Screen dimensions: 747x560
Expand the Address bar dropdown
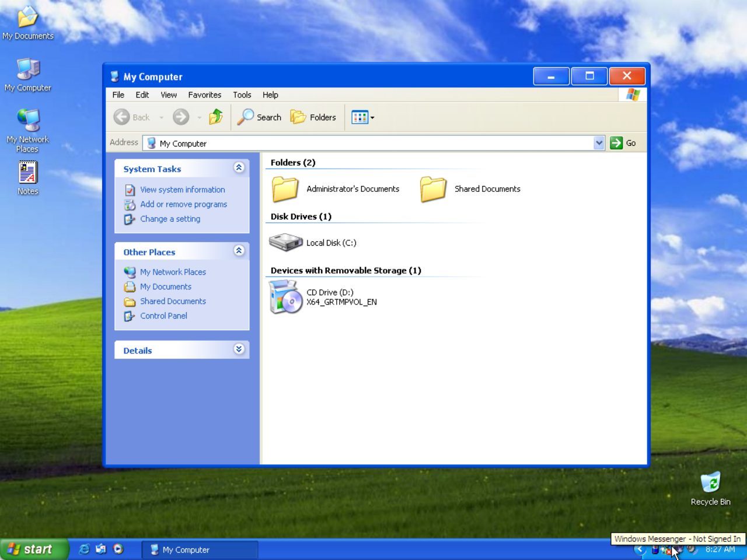click(599, 143)
